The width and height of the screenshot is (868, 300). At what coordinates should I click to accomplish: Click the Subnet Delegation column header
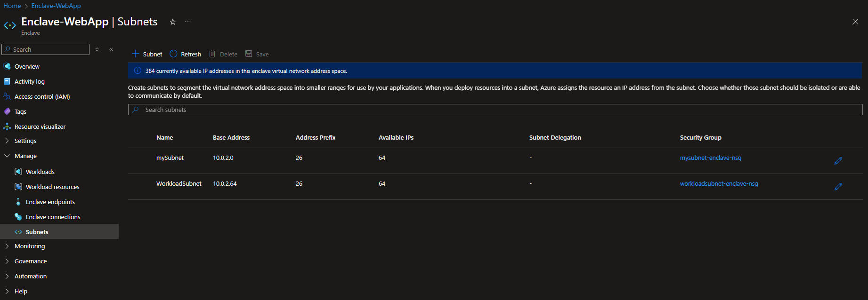point(555,137)
